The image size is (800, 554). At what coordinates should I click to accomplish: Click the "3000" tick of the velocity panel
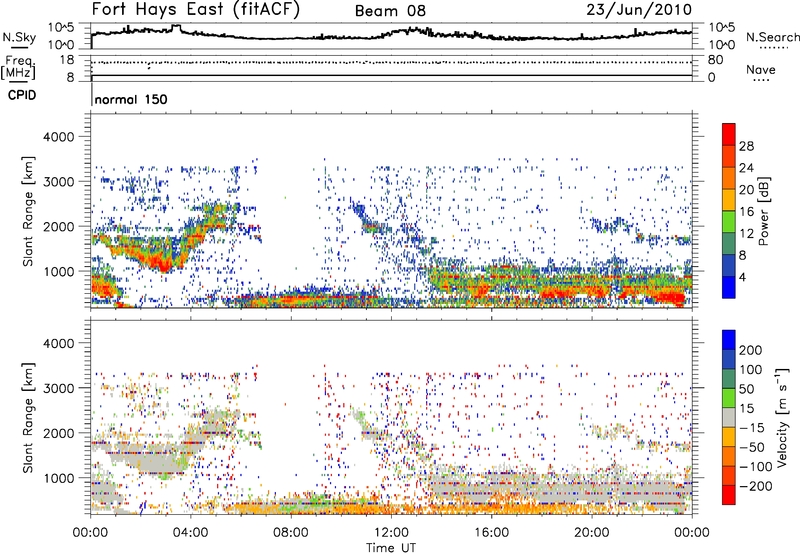tap(58, 388)
